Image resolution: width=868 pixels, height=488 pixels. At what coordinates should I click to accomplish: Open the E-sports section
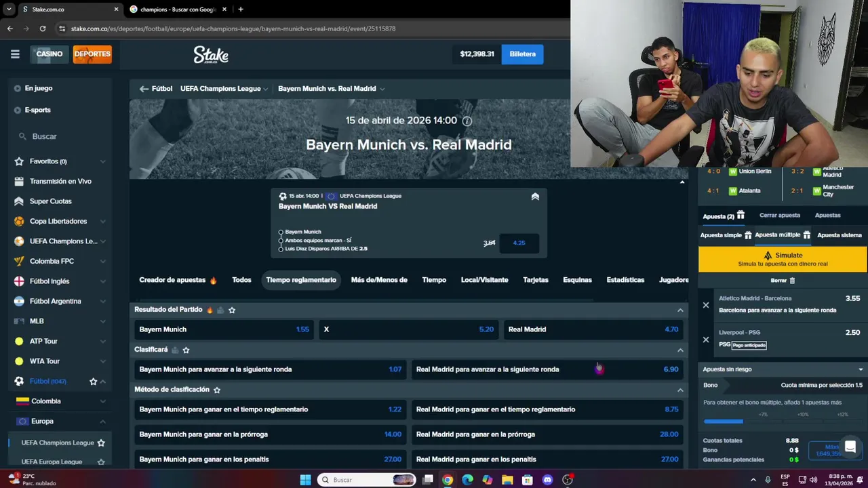tap(37, 110)
